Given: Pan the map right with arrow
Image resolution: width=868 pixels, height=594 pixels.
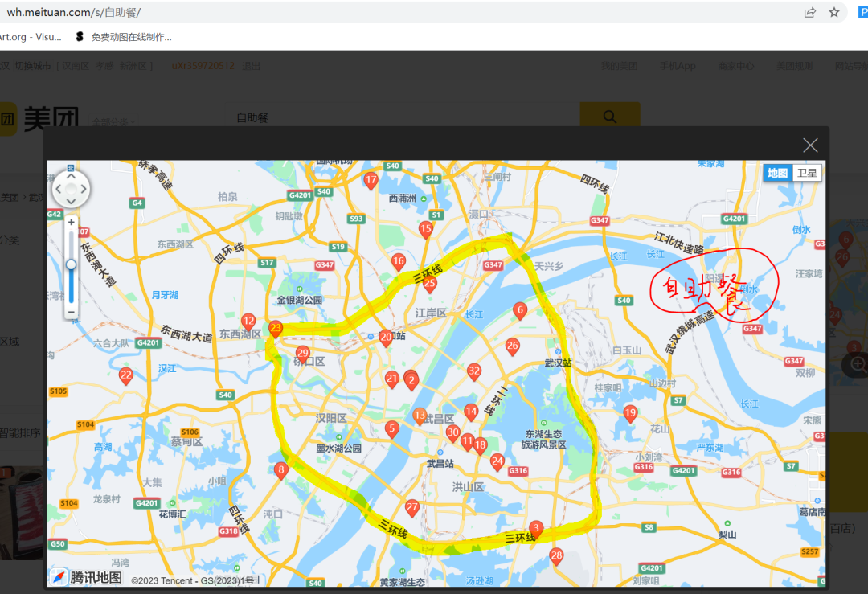Looking at the screenshot, I should (x=84, y=189).
